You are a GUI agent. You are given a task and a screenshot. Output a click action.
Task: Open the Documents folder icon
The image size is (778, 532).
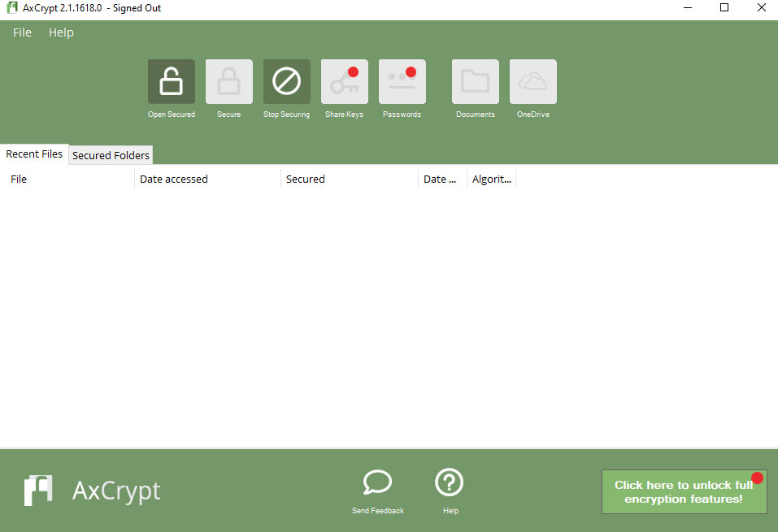[476, 82]
